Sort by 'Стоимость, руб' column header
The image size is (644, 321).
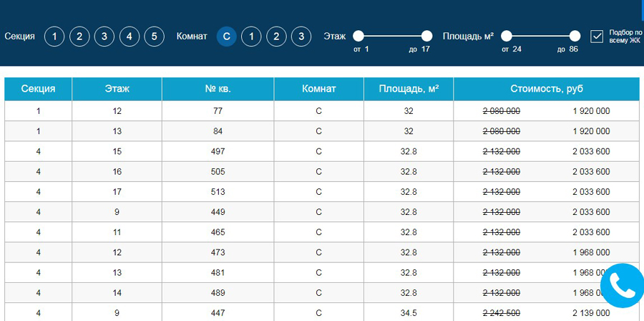tap(547, 89)
